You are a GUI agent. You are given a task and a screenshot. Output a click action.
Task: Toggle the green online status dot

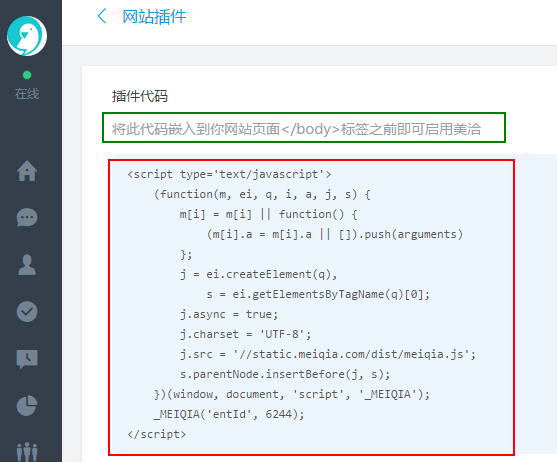click(27, 75)
